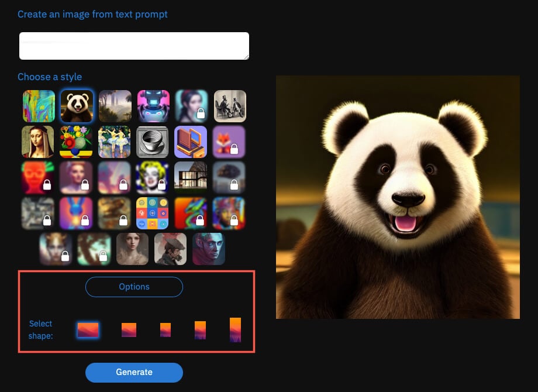Open the generated panda image preview

click(x=398, y=197)
